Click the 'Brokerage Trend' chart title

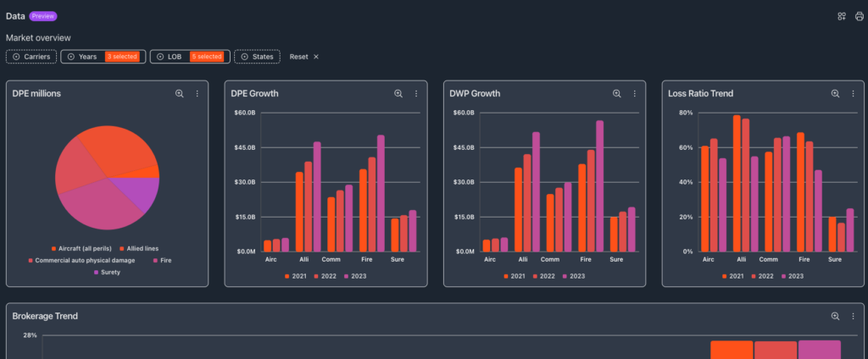coord(45,316)
